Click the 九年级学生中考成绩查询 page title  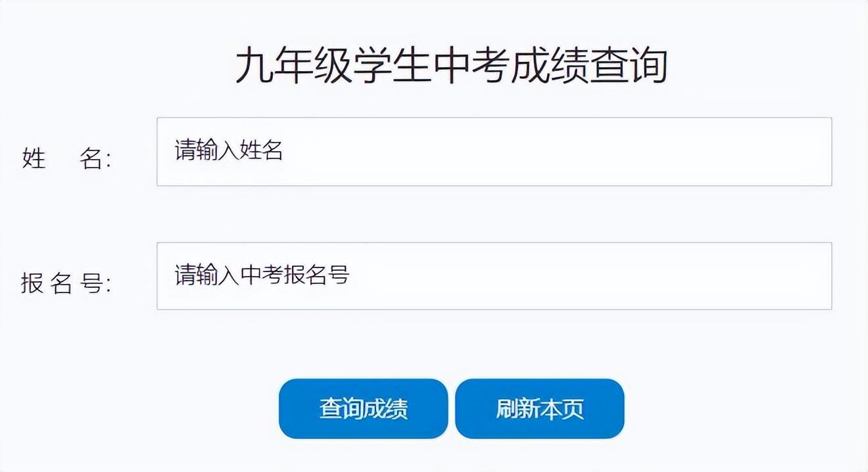[452, 66]
